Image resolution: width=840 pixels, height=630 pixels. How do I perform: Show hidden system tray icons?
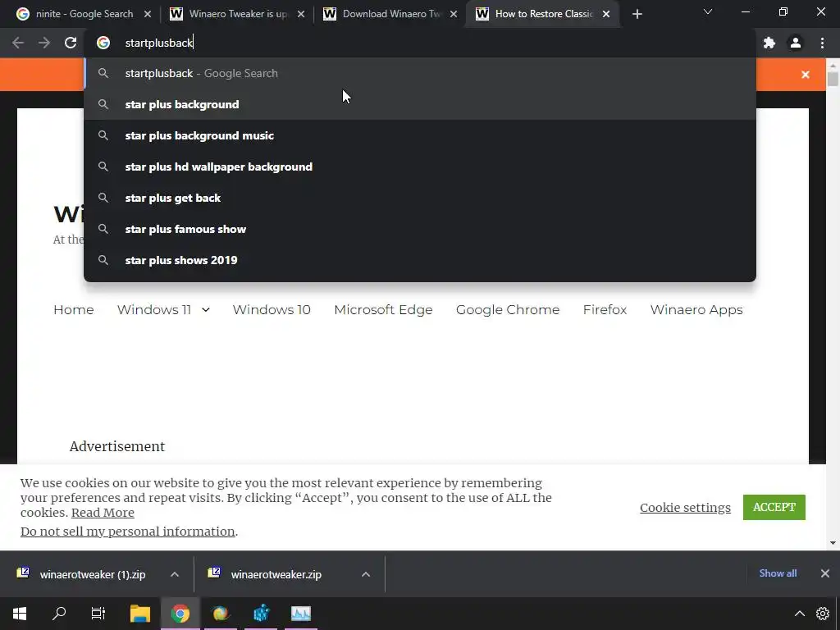tap(799, 614)
